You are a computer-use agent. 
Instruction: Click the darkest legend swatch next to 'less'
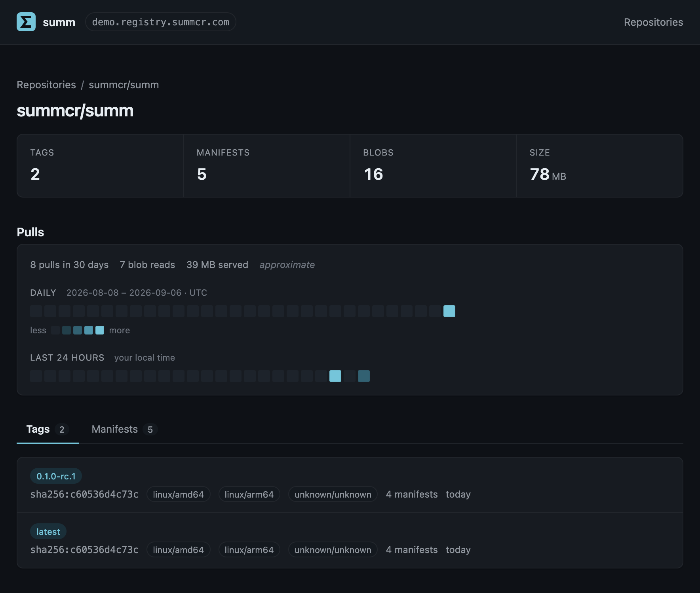pos(55,330)
